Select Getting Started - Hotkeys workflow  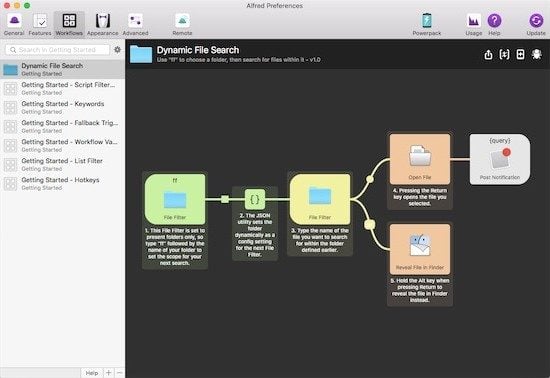tap(62, 183)
